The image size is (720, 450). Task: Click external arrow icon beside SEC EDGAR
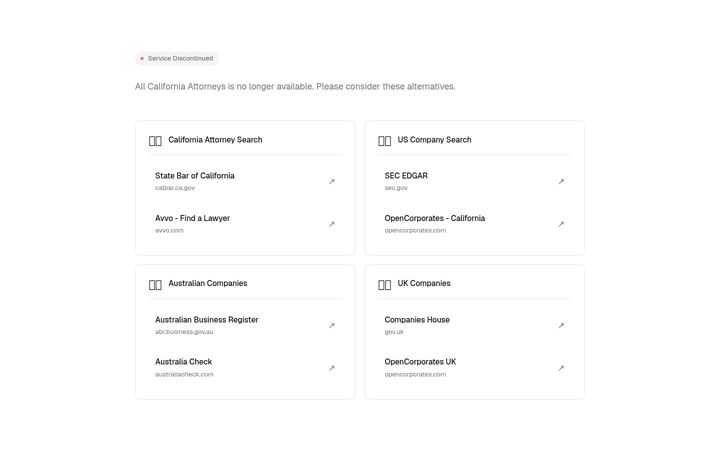561,182
